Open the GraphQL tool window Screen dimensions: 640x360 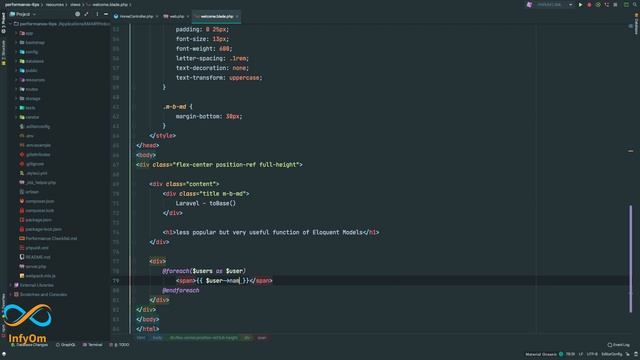pos(65,345)
